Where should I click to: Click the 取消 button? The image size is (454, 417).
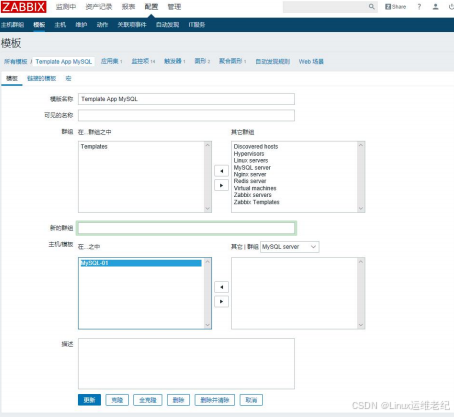click(x=251, y=400)
